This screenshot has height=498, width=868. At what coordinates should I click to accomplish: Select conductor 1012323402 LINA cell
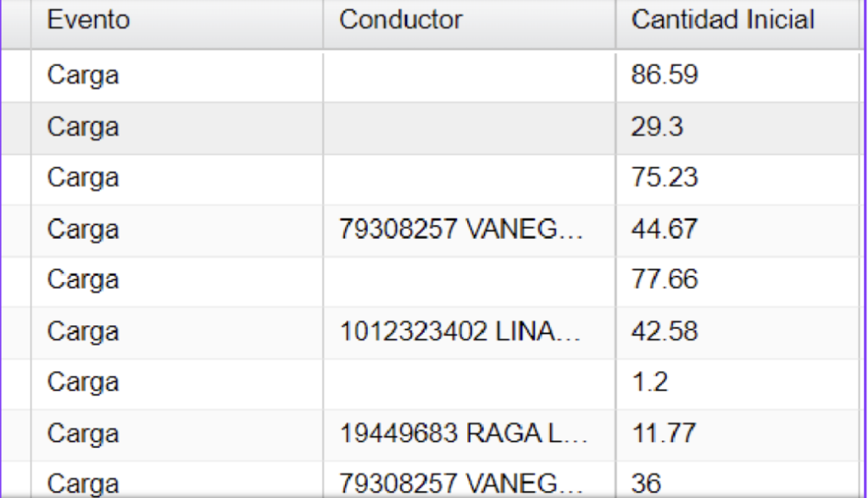(470, 333)
